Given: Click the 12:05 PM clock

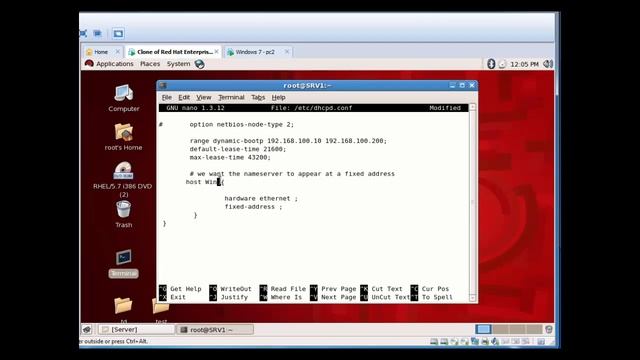Looking at the screenshot, I should coord(524,64).
